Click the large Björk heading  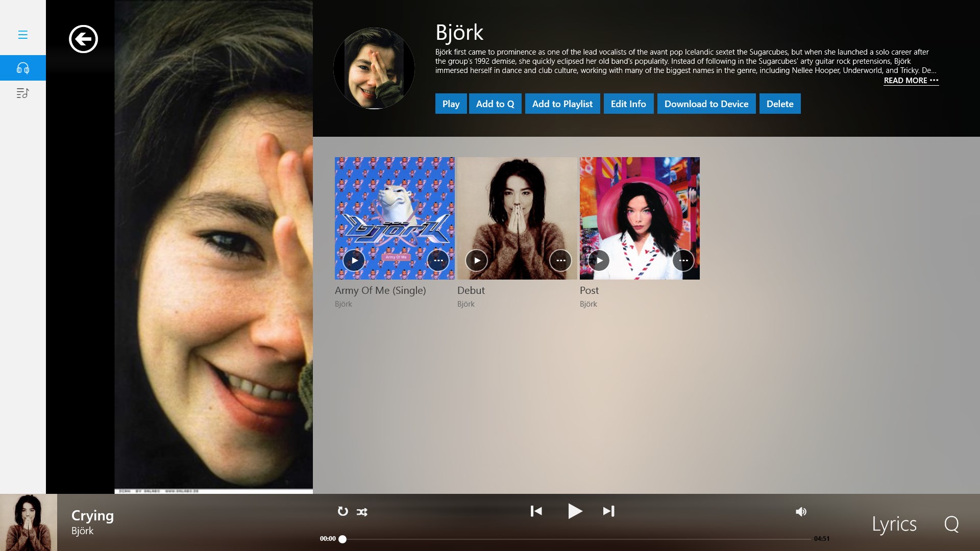coord(459,33)
